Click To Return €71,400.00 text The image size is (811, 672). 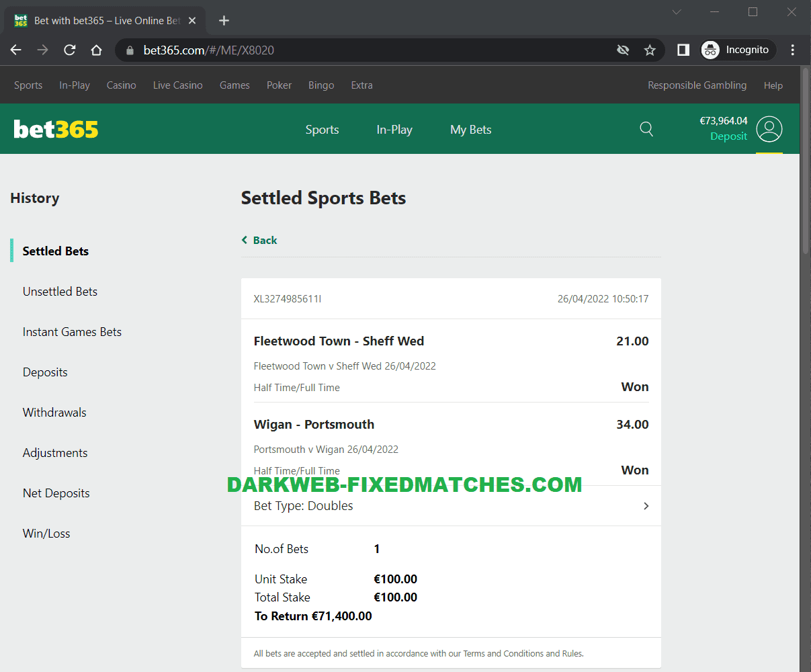313,616
